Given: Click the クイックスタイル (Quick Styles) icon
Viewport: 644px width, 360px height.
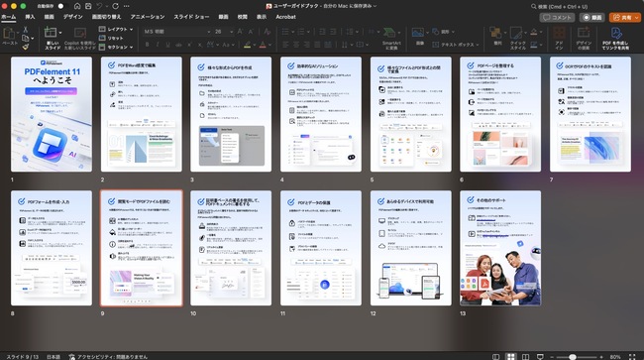Looking at the screenshot, I should (x=516, y=33).
